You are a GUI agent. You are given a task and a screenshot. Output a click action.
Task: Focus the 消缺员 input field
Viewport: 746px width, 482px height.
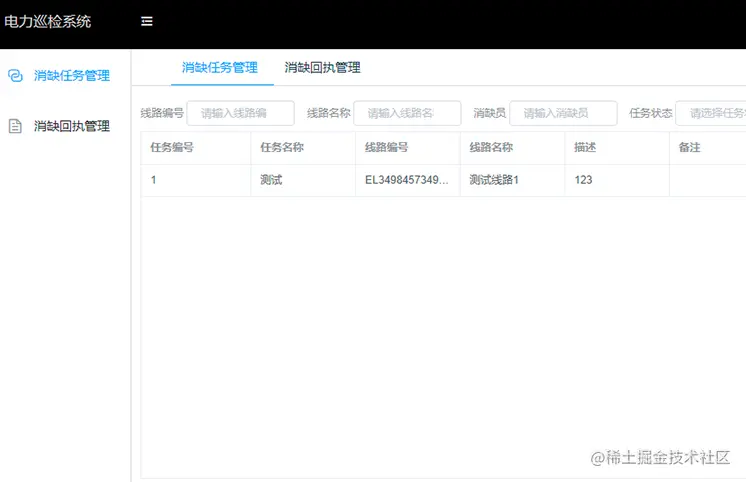click(x=563, y=113)
